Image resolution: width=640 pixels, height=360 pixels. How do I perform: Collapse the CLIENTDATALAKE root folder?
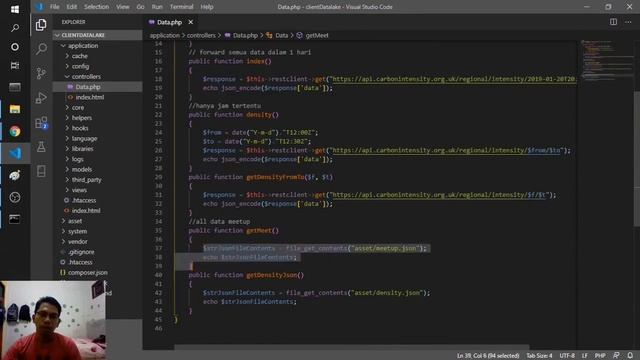click(98, 35)
